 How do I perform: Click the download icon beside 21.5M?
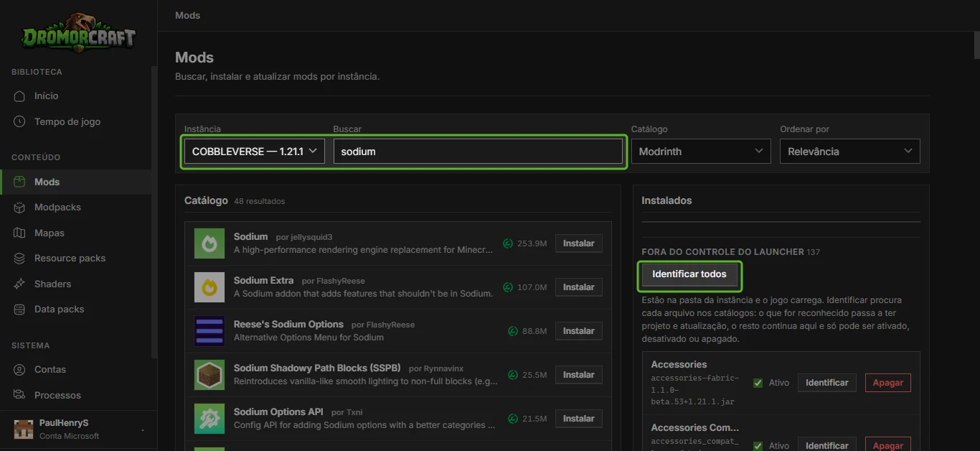(x=513, y=419)
